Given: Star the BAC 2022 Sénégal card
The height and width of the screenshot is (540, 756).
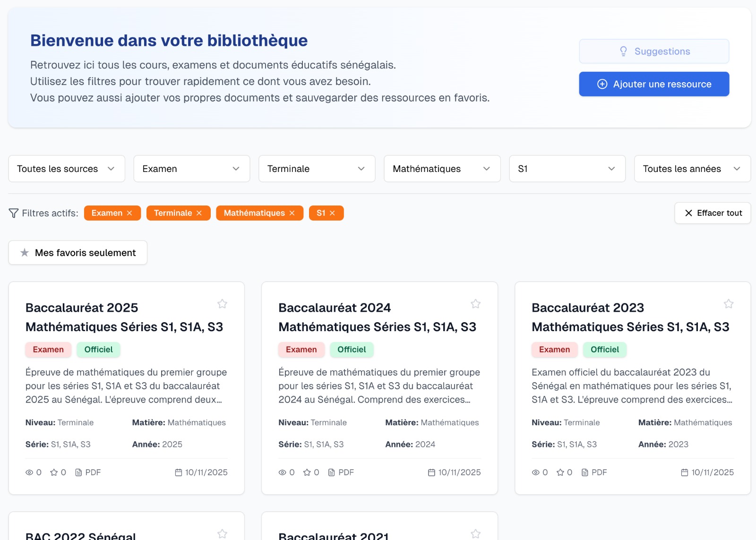Looking at the screenshot, I should 222,533.
